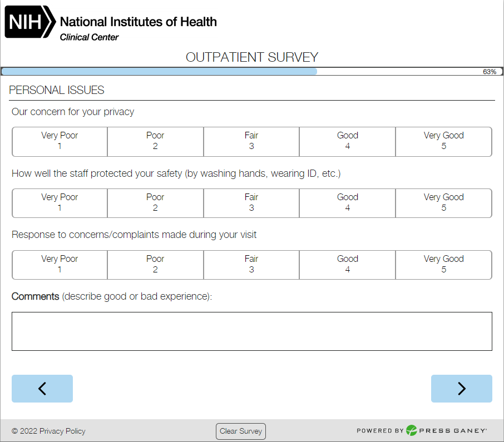Viewport: 504px width, 442px height.
Task: Click the National Institutes of Health text
Action: 138,22
